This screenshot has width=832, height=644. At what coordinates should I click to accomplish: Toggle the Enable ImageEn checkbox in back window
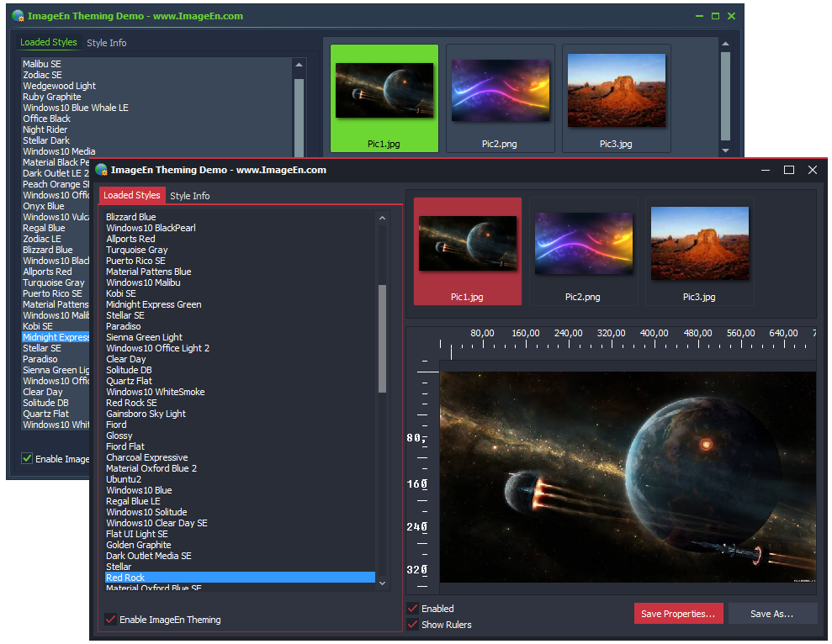[27, 458]
